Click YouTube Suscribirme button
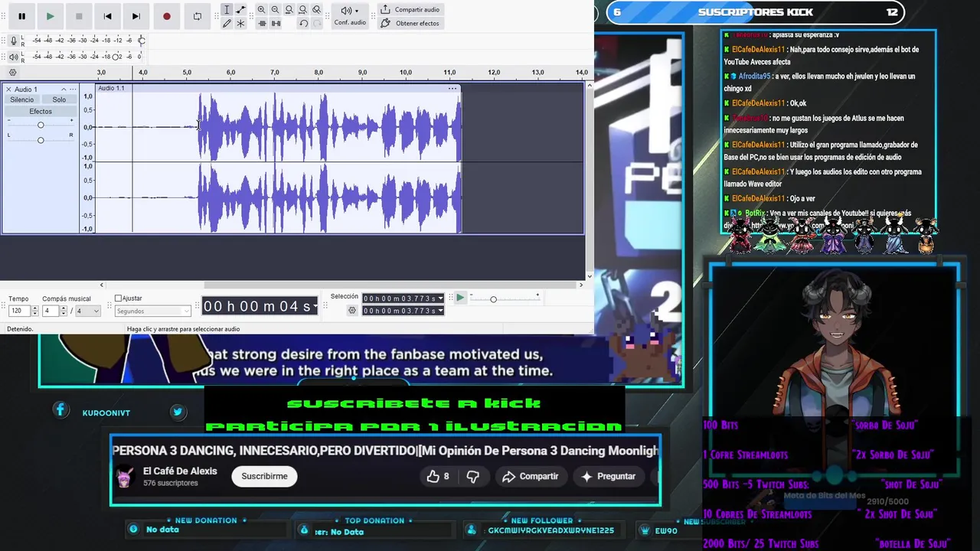Screen dimensions: 980x551 264,476
